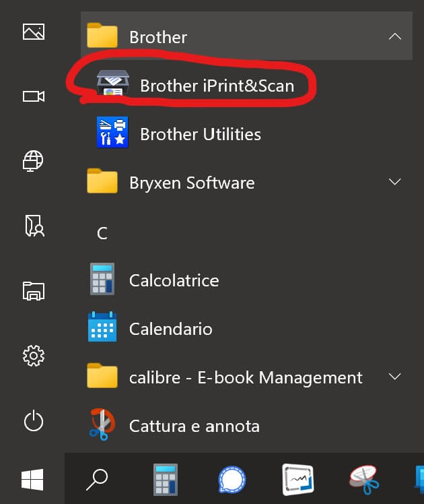Launch Cattura e annota
Image resolution: width=424 pixels, height=504 pixels.
(194, 426)
